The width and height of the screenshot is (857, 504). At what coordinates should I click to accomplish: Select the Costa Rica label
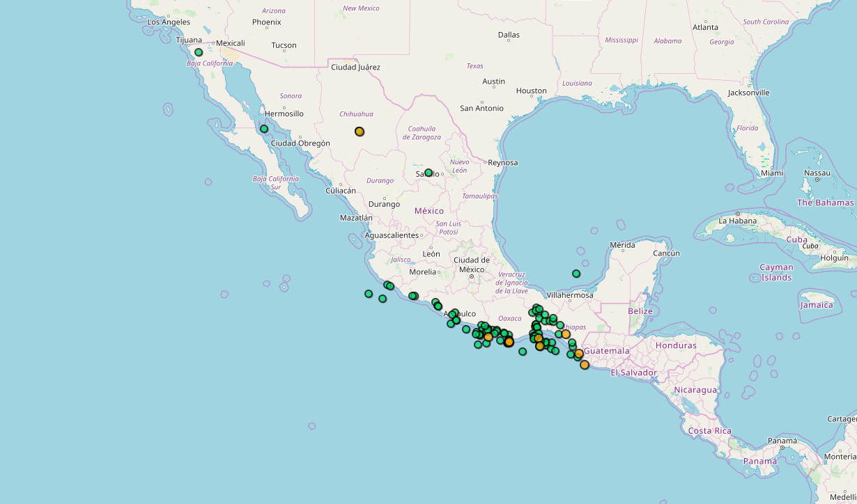coord(710,431)
